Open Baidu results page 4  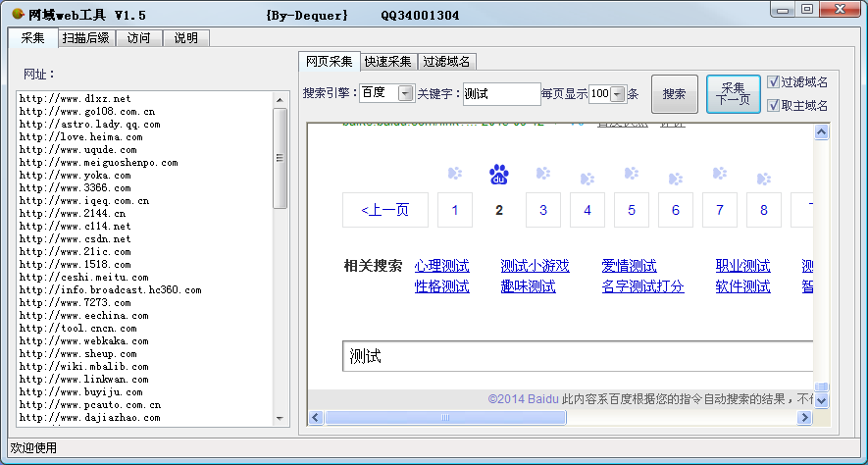[x=587, y=210]
